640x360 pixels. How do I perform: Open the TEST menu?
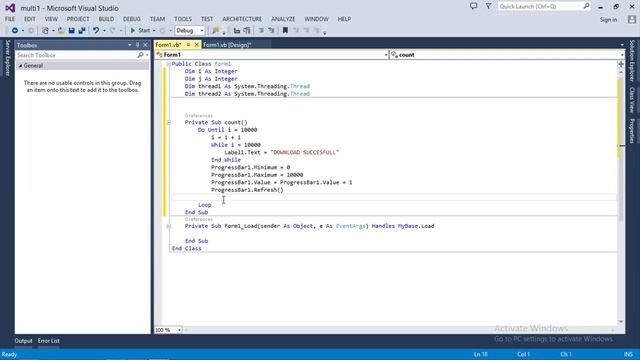207,19
